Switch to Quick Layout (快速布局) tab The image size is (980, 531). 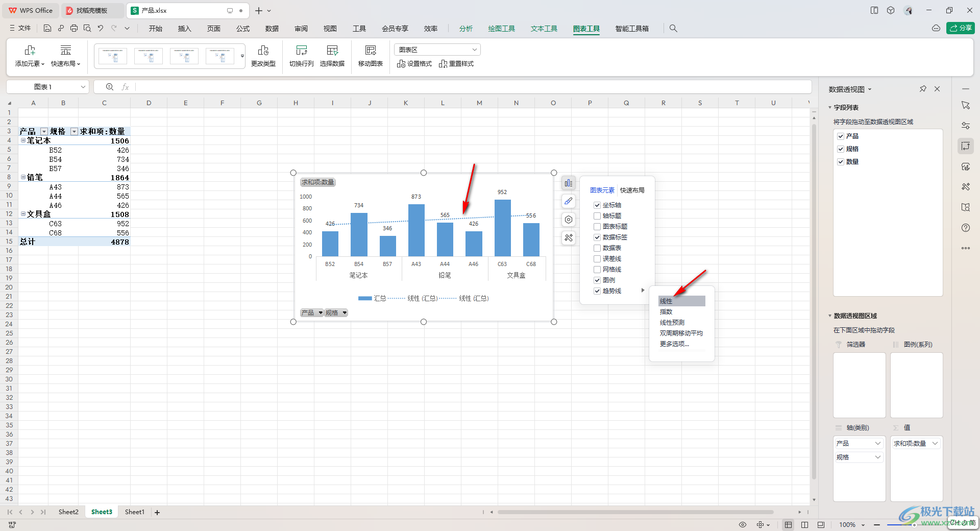(x=632, y=190)
